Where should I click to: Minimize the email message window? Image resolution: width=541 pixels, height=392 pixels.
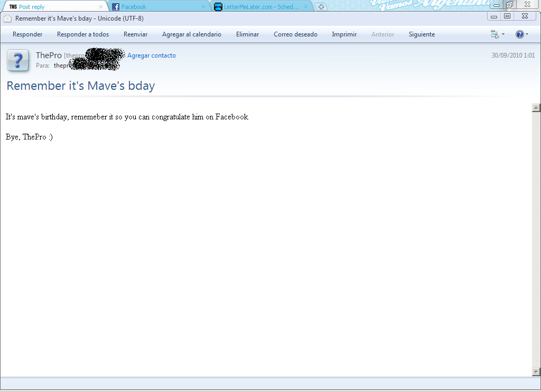click(x=494, y=16)
